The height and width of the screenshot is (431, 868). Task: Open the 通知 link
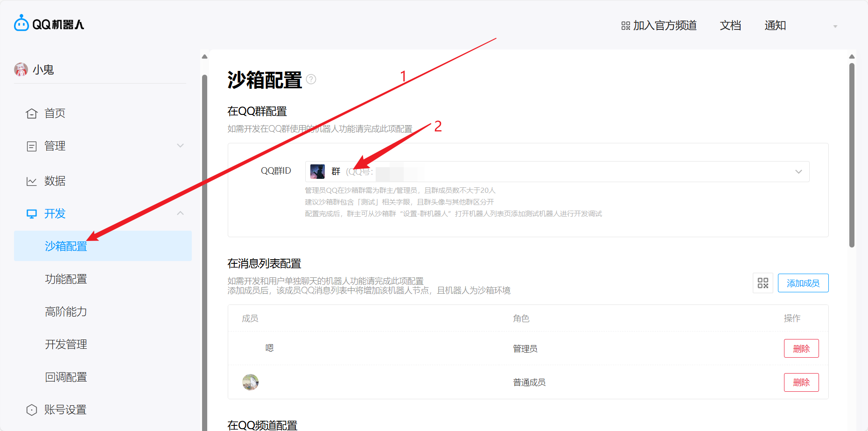(775, 26)
